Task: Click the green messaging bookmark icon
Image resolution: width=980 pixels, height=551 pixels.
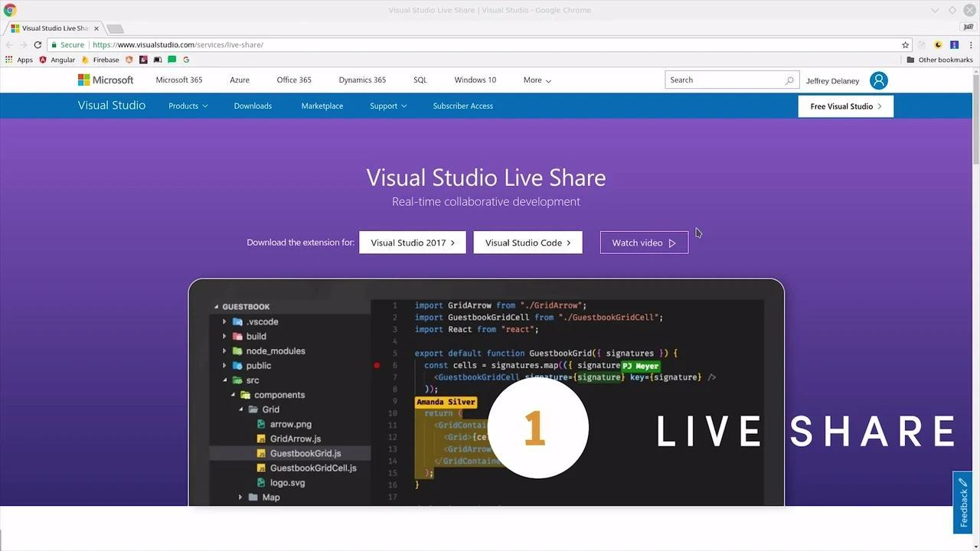Action: pos(171,59)
